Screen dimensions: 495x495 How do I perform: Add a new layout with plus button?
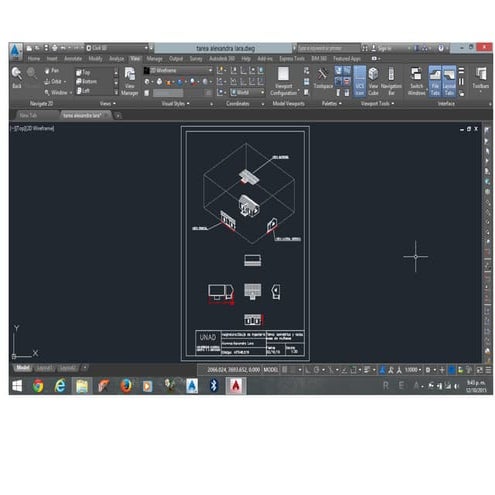[85, 368]
